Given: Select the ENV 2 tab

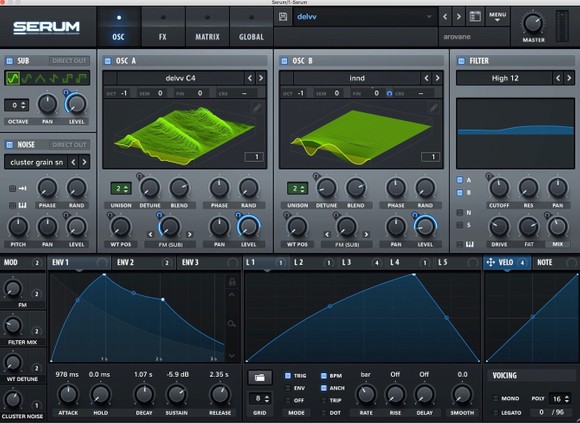Looking at the screenshot, I should pos(144,263).
